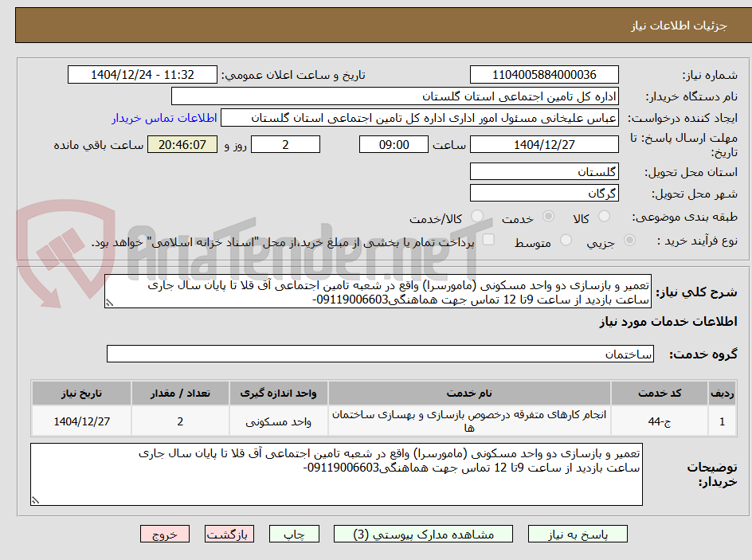Click the کد خدمت column header

(x=660, y=394)
